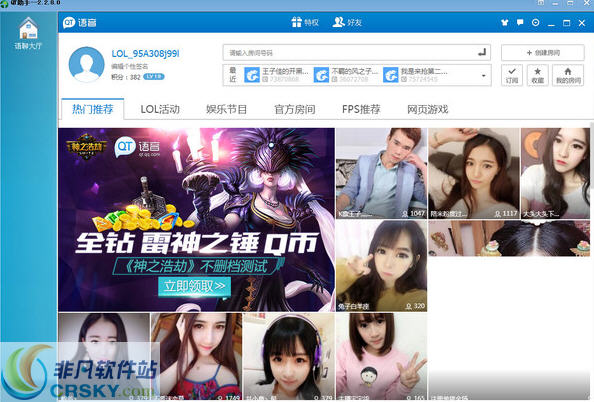Screen dimensions: 594x402
Task: Click the skin shirt icon in title bar
Action: click(504, 23)
